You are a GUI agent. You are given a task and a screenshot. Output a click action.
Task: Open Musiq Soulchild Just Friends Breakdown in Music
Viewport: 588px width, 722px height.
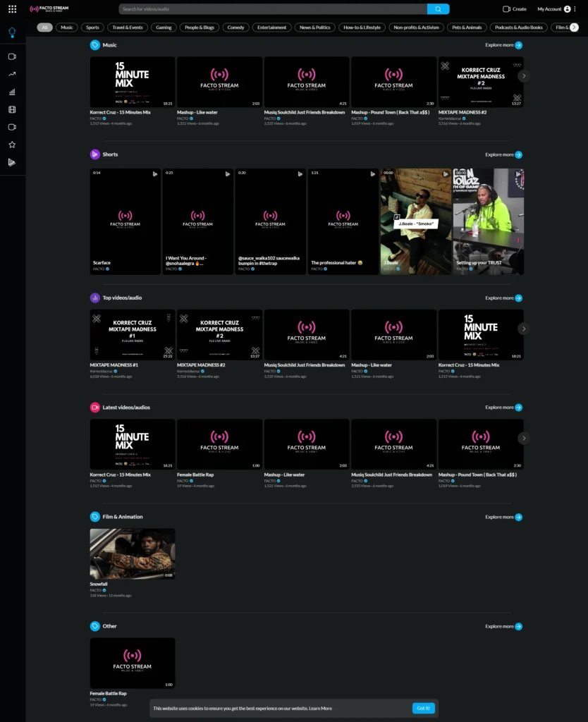pyautogui.click(x=306, y=82)
